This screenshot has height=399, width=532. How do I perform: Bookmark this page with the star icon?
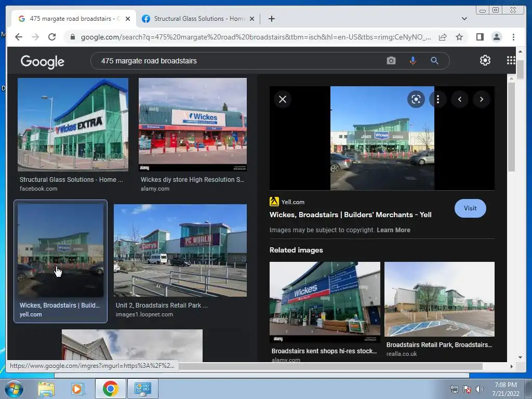point(459,37)
